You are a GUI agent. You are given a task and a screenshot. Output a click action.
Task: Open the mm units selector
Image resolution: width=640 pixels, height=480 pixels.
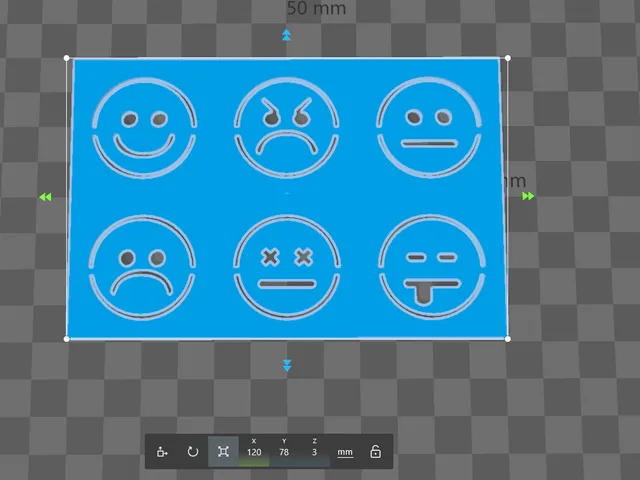345,453
